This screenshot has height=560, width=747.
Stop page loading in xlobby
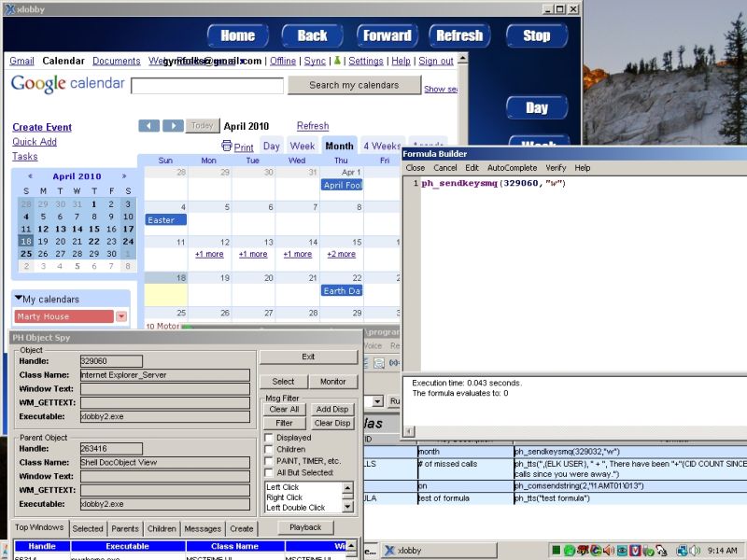(537, 35)
